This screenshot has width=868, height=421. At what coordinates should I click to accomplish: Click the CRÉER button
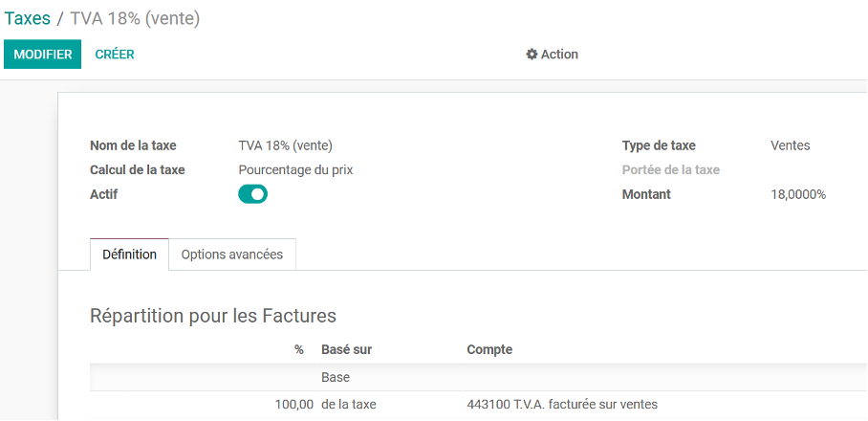point(115,55)
